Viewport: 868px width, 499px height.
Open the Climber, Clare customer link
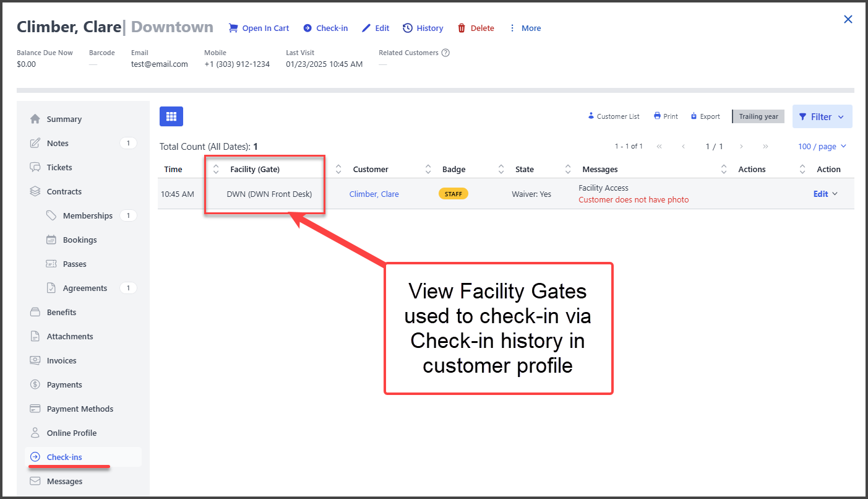[374, 194]
